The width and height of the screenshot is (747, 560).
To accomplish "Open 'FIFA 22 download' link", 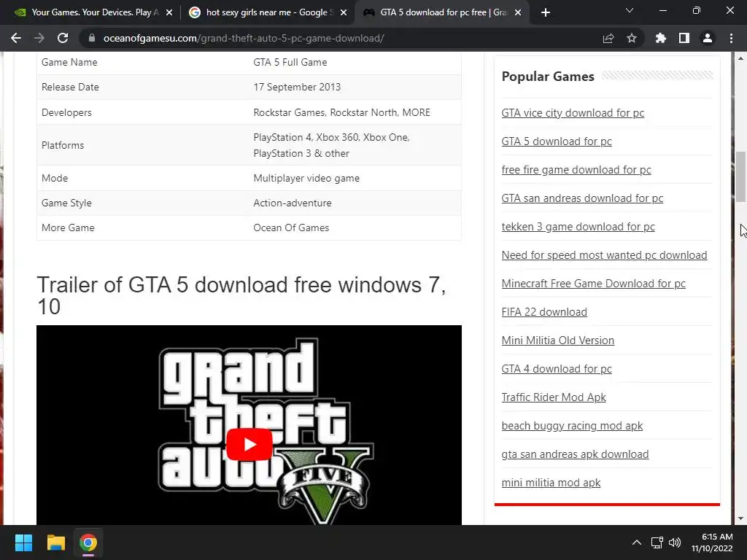I will click(x=544, y=312).
